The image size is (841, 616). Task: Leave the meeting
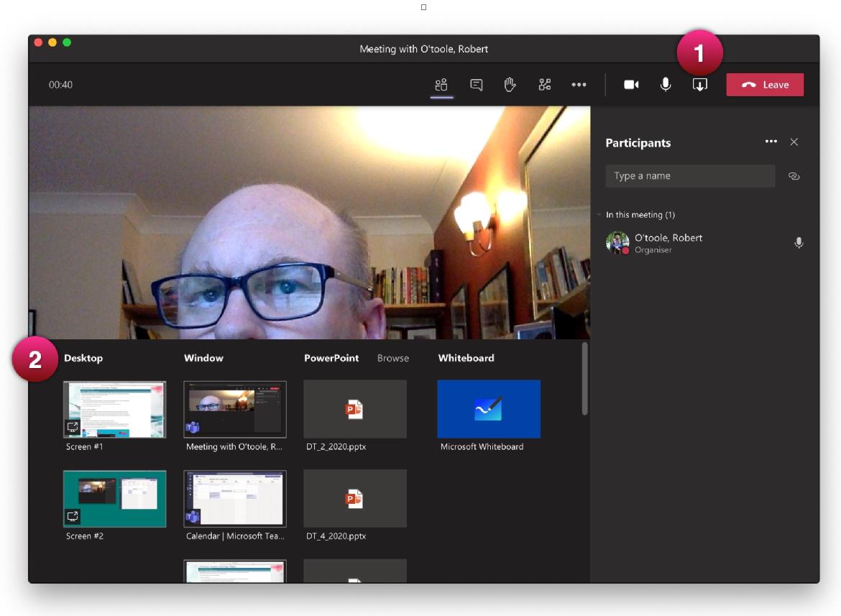point(765,84)
